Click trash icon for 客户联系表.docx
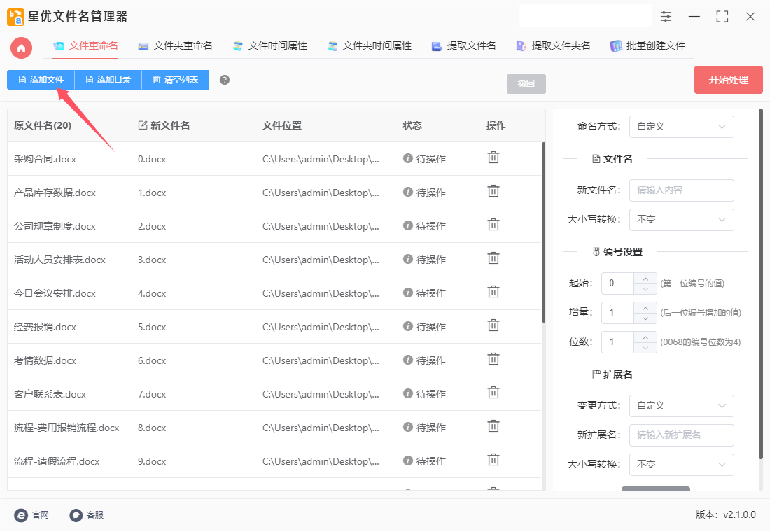This screenshot has width=770, height=532. (x=493, y=393)
